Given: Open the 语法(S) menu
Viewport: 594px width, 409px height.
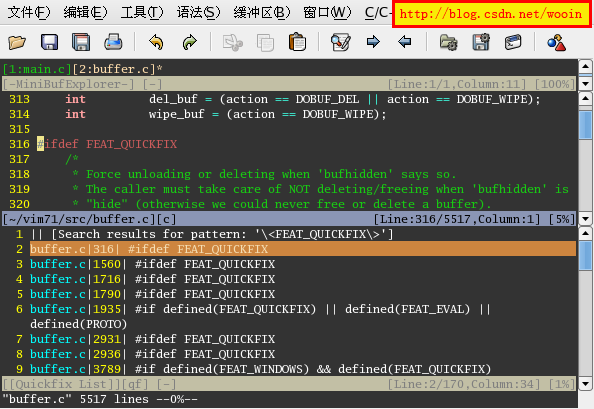Looking at the screenshot, I should (x=199, y=12).
